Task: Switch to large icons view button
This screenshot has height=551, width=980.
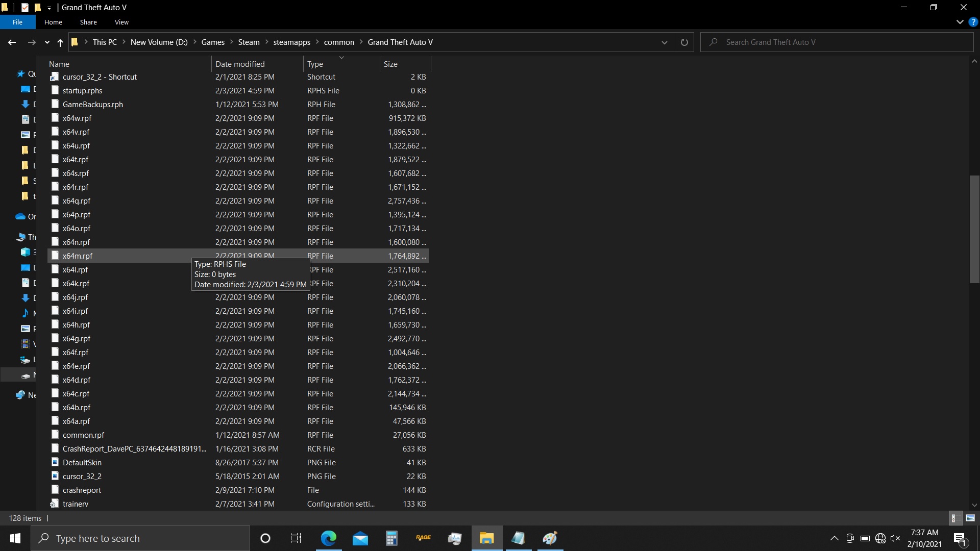Action: coord(970,518)
